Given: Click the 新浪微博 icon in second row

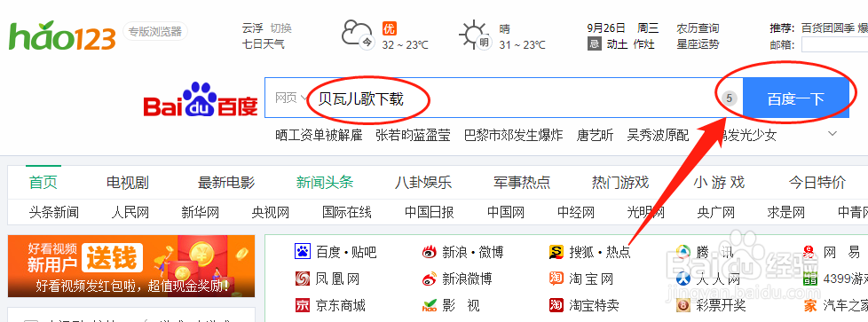Looking at the screenshot, I should [430, 279].
